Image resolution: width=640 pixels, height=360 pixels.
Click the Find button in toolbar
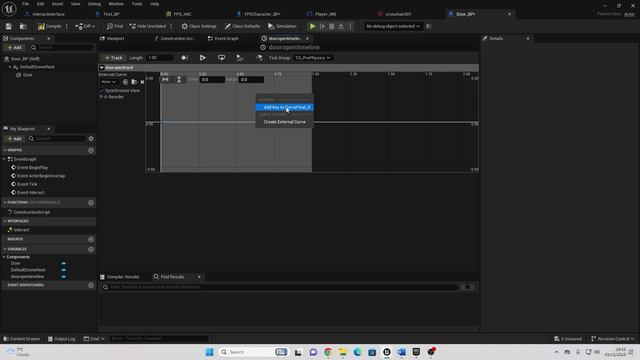pyautogui.click(x=115, y=26)
